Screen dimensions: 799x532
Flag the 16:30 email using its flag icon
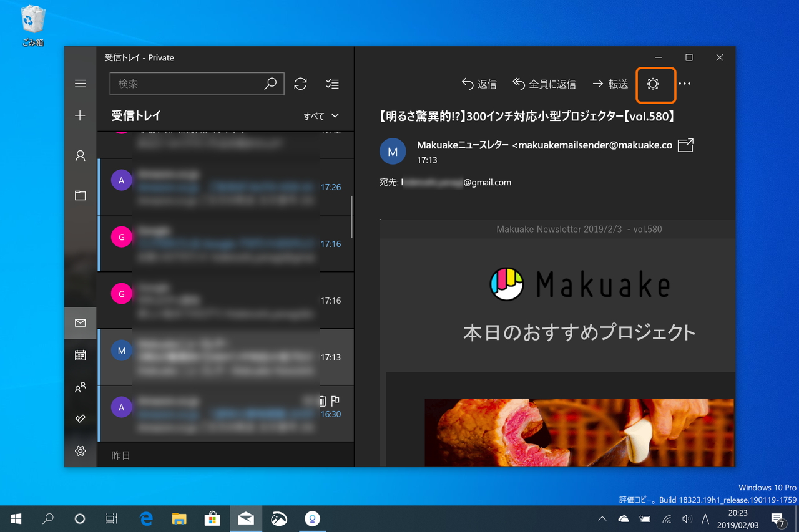336,401
